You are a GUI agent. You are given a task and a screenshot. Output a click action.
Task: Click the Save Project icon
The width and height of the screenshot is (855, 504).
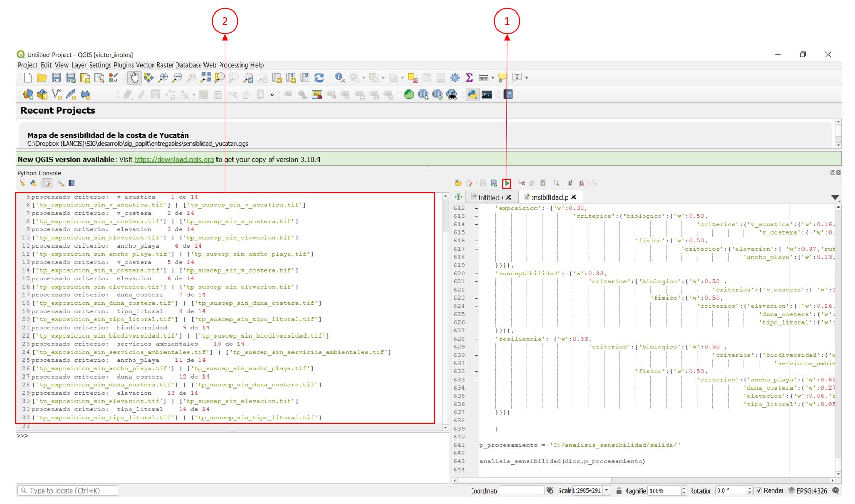coord(56,77)
